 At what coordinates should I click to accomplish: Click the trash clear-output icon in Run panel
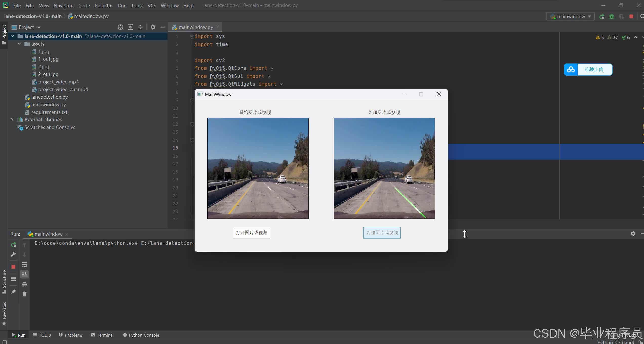[25, 294]
